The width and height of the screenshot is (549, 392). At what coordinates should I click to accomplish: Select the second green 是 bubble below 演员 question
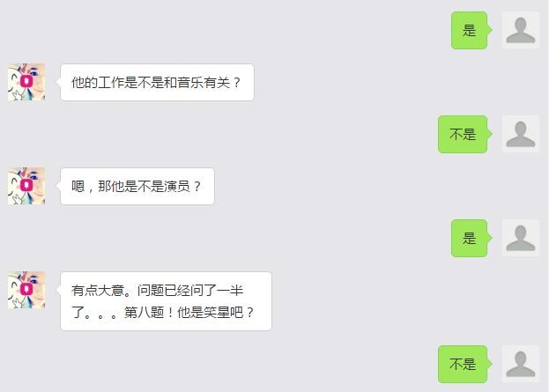point(469,238)
